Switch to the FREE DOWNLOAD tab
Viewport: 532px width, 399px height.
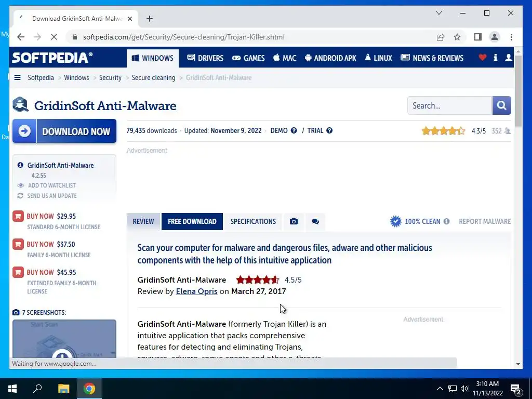tap(192, 221)
